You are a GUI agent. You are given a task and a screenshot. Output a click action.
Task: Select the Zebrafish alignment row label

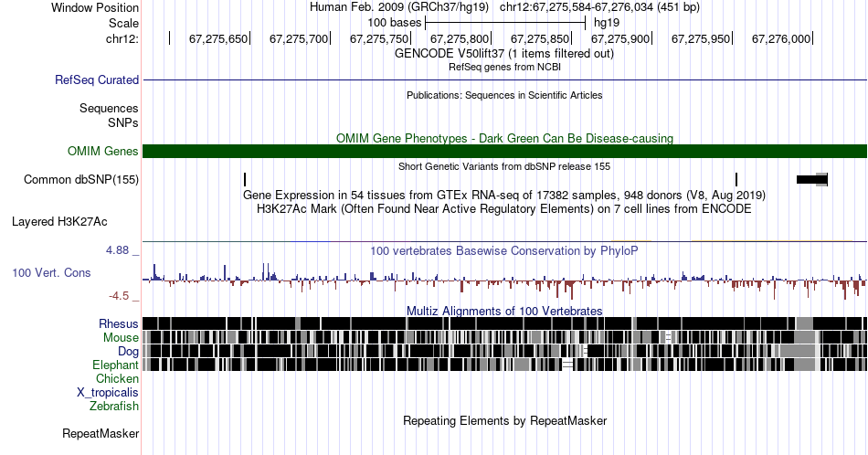click(114, 406)
